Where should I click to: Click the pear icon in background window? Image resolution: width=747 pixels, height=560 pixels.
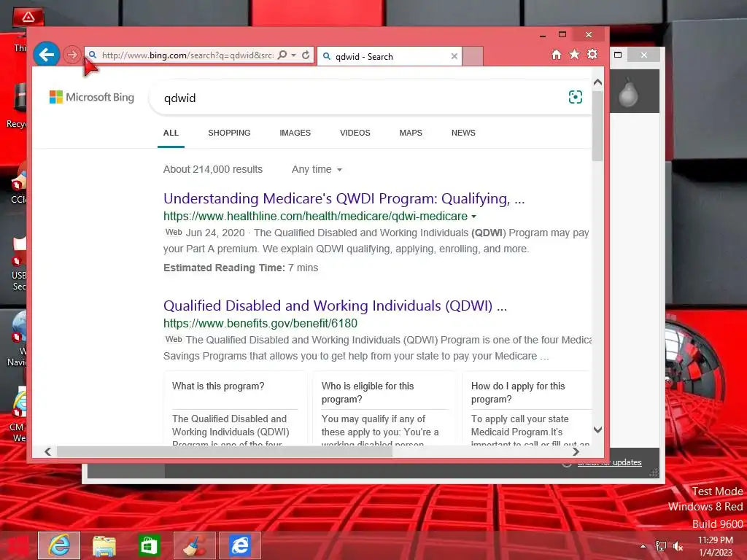pos(628,93)
